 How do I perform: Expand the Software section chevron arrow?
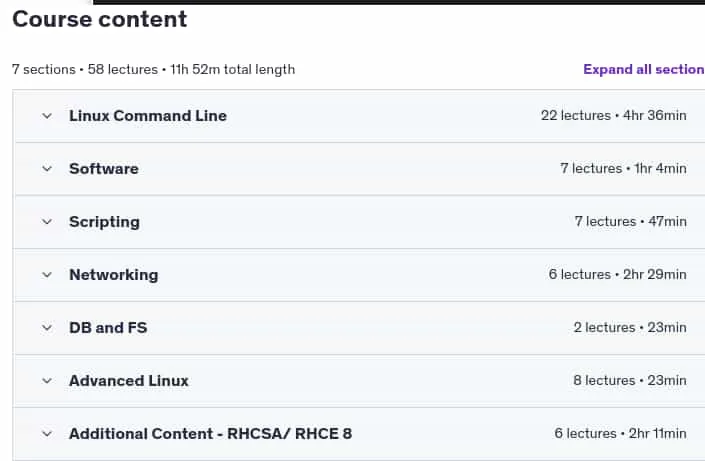point(47,169)
